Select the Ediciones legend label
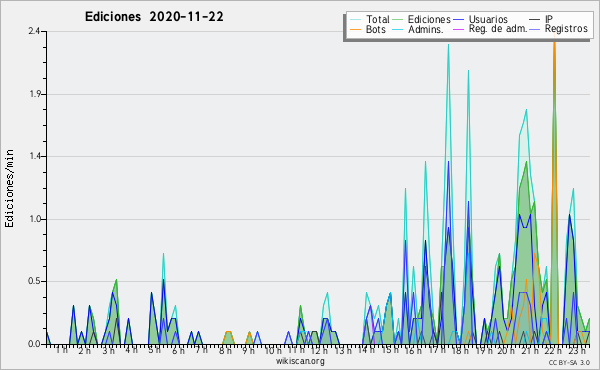This screenshot has width=600, height=370. 429,19
